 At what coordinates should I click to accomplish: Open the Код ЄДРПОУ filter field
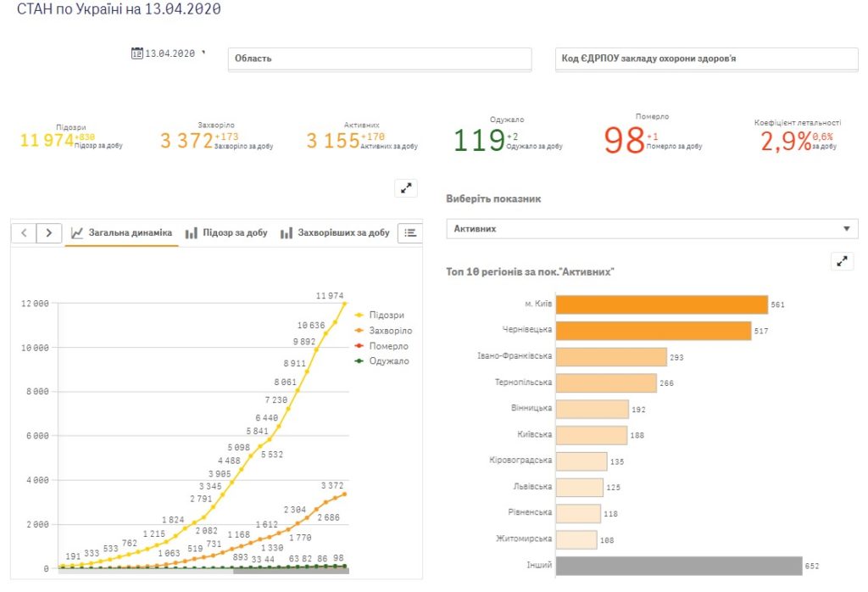(x=706, y=59)
